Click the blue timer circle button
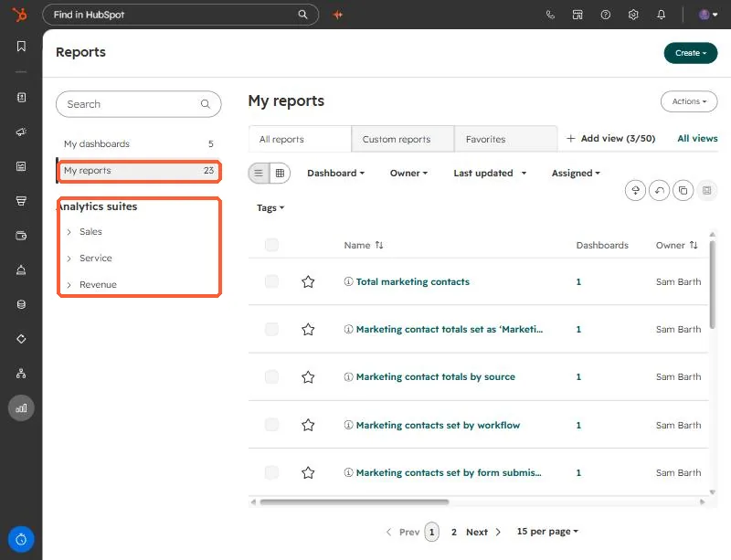 [21, 540]
